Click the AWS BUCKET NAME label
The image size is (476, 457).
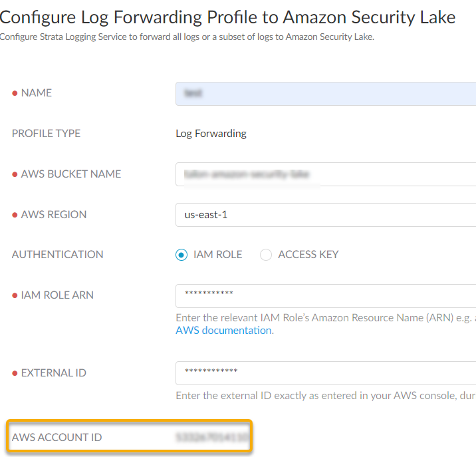click(71, 174)
